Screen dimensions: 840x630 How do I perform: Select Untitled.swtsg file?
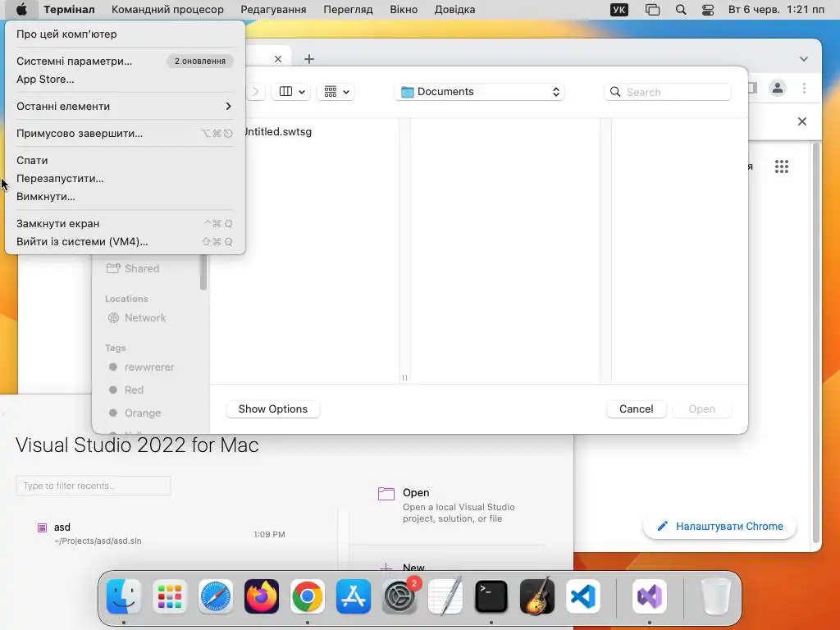tap(277, 132)
